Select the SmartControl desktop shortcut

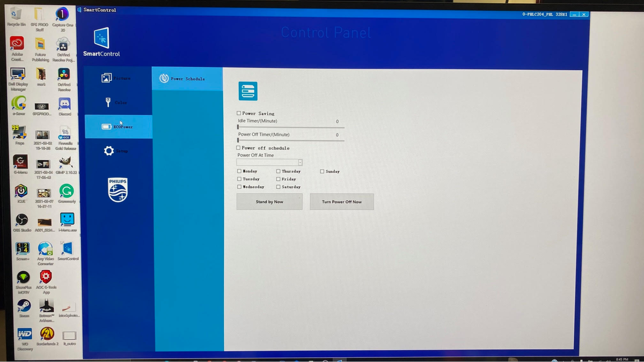[x=68, y=252]
